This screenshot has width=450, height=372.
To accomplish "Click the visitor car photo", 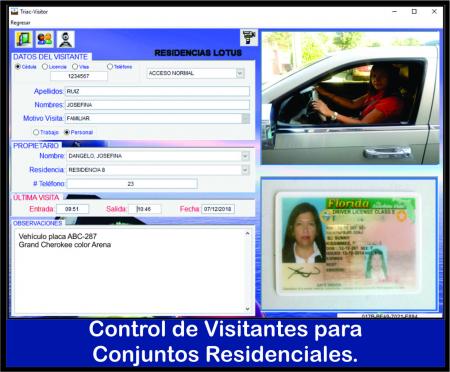I will click(x=350, y=98).
